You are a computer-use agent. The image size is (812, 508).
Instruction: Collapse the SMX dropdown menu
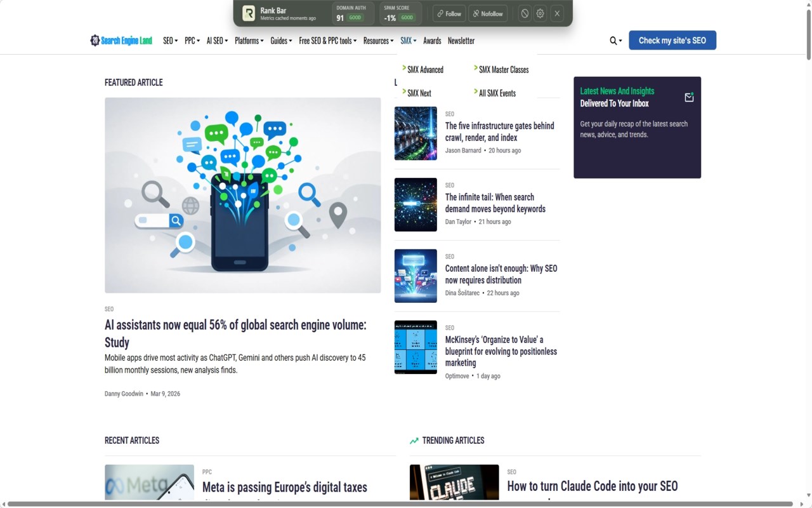[x=409, y=41]
